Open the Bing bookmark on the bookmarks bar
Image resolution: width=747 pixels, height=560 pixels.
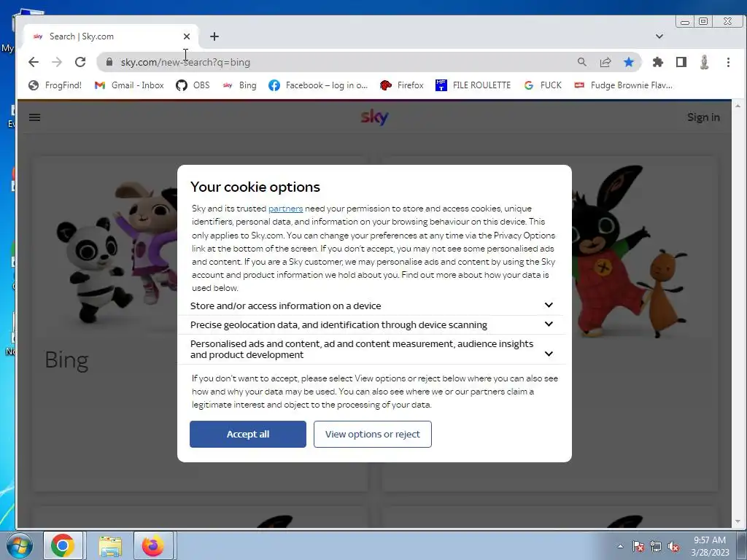(x=239, y=85)
